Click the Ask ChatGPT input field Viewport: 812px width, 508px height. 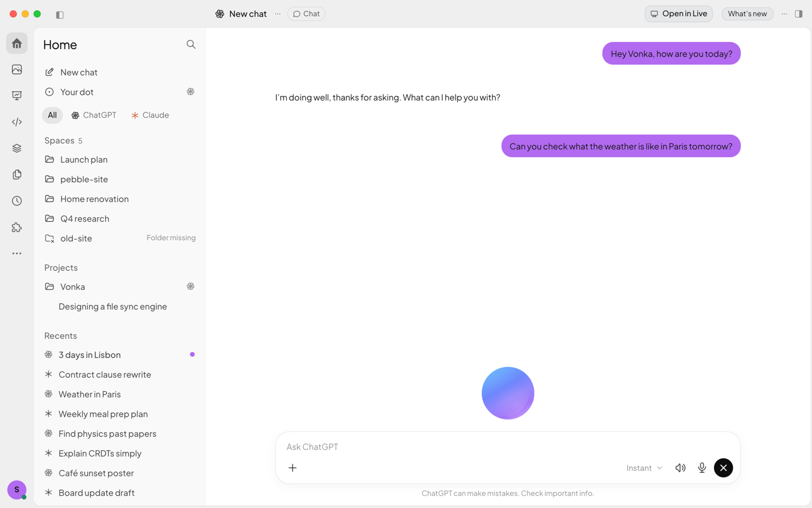click(507, 447)
